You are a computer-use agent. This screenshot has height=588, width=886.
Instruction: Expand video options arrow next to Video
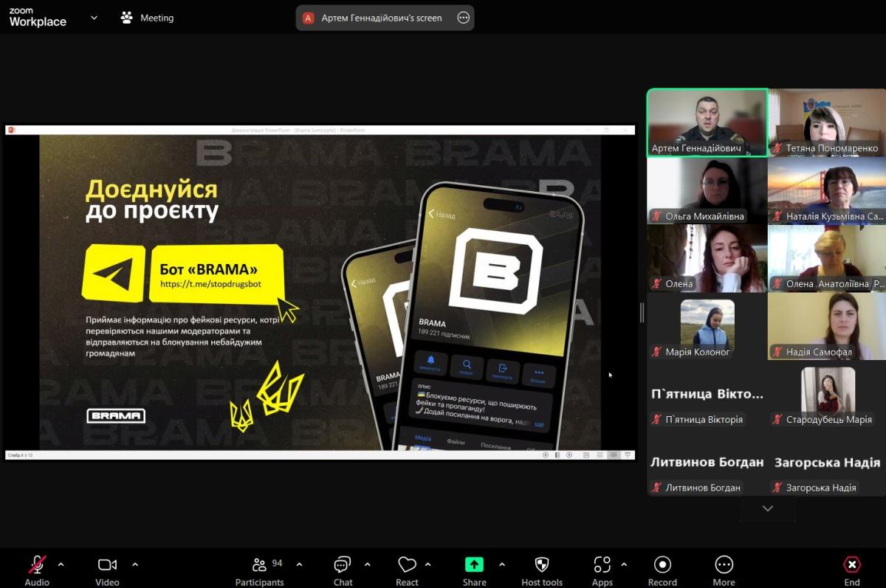tap(135, 564)
